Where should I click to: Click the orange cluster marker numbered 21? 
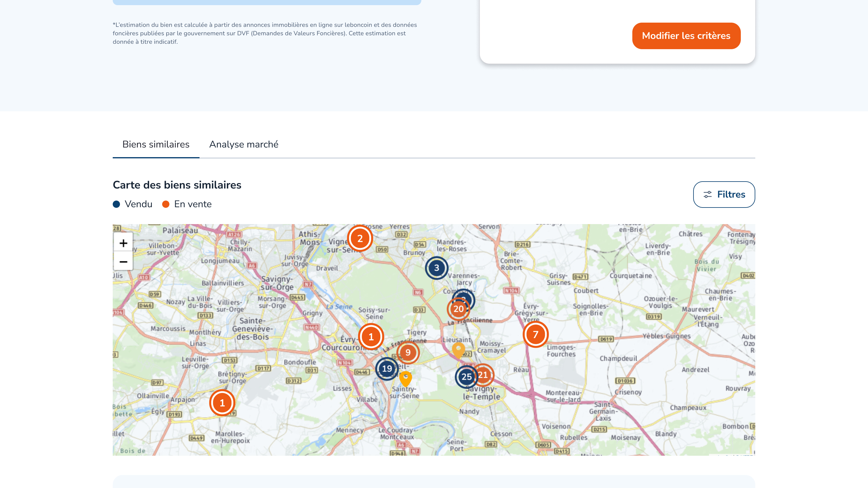[486, 374]
